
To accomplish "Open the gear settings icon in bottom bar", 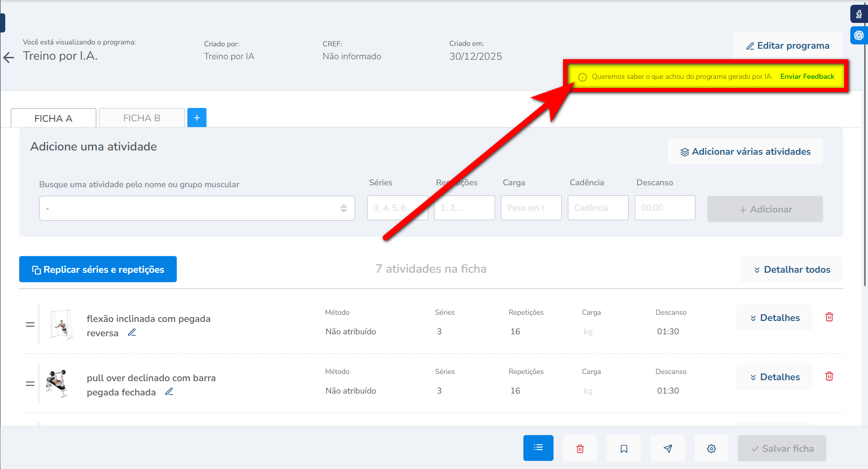I will pyautogui.click(x=711, y=448).
